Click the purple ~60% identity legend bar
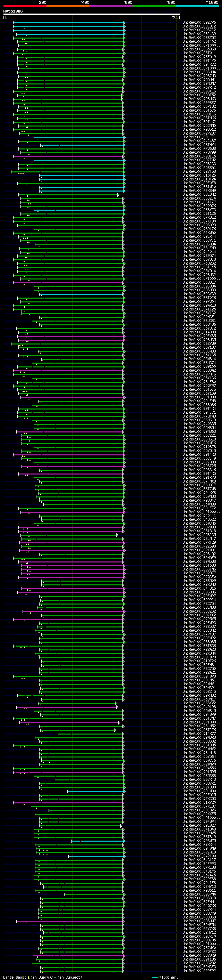 [111, 6]
